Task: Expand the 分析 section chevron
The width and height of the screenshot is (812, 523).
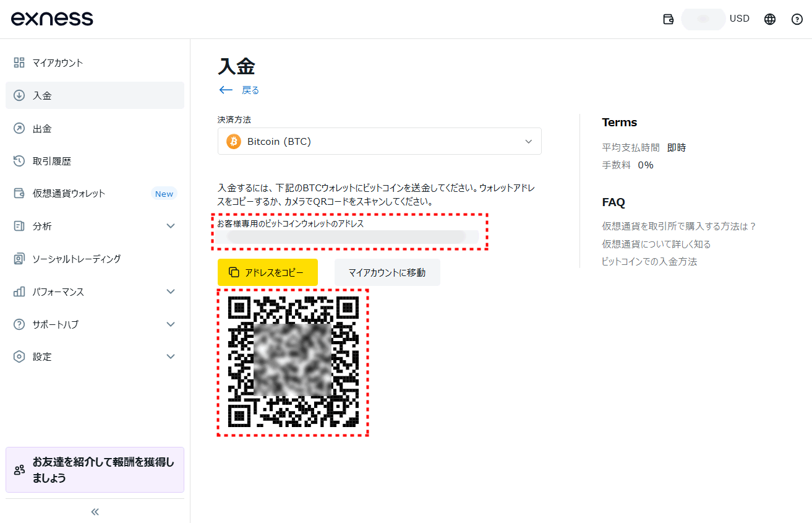Action: [x=171, y=226]
